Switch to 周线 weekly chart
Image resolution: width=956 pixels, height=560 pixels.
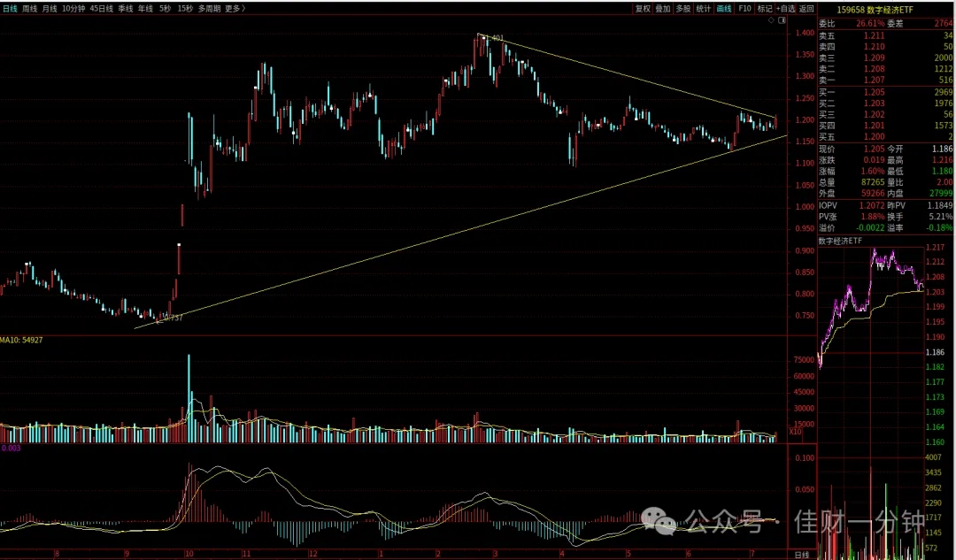(29, 9)
